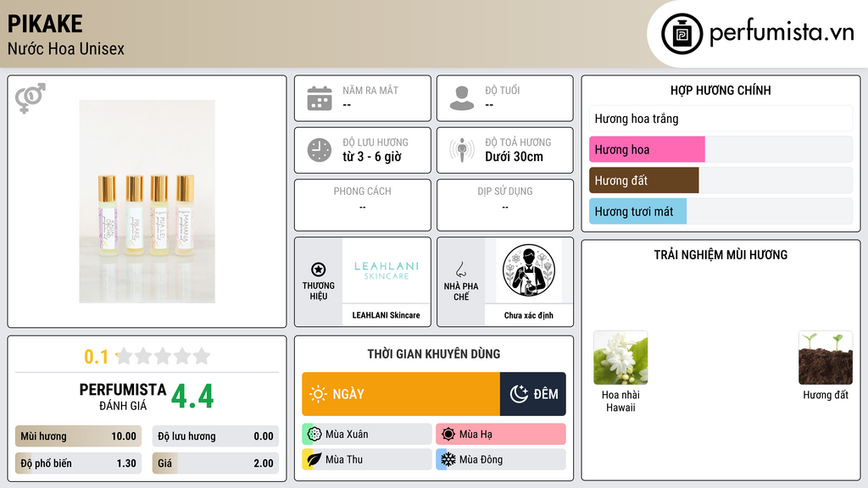Click the perfumista.vn bottle logo icon
Screen dimensions: 868x488
[x=682, y=34]
